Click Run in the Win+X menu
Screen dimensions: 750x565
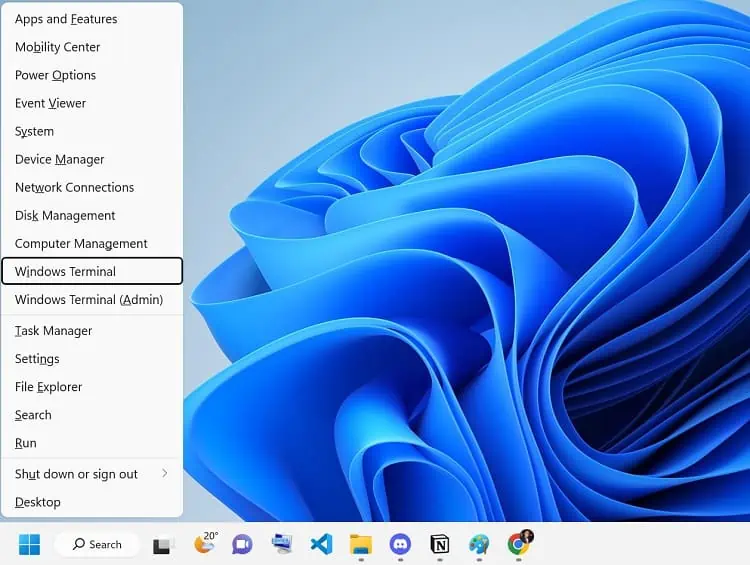(26, 443)
